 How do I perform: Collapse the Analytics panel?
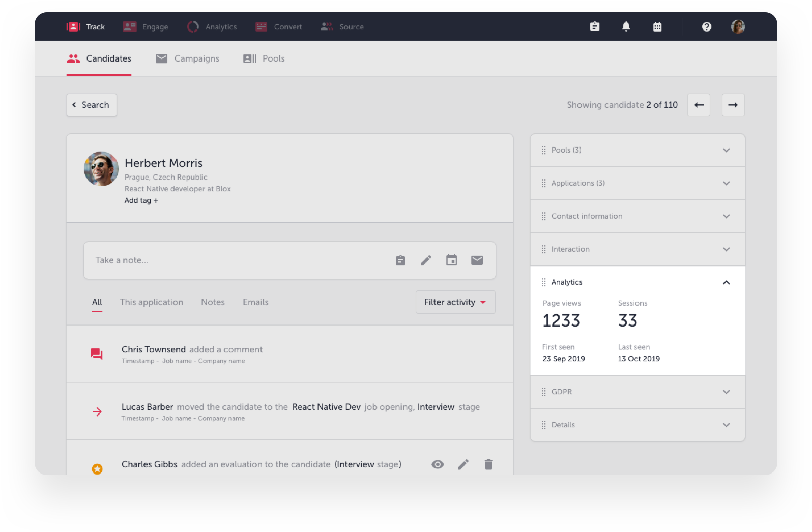point(726,282)
